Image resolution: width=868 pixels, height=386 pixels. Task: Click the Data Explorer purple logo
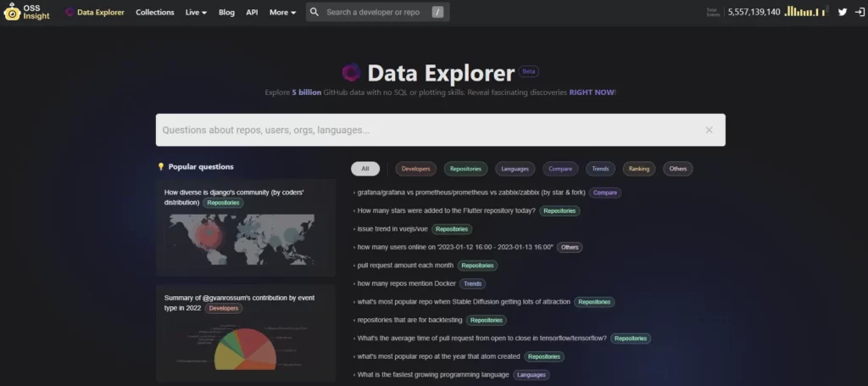click(351, 73)
